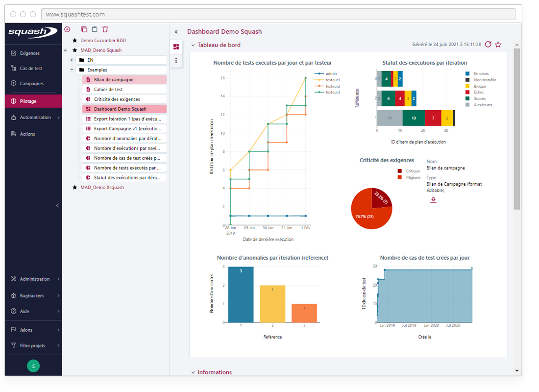Toggle admin series in line chart legend

325,74
